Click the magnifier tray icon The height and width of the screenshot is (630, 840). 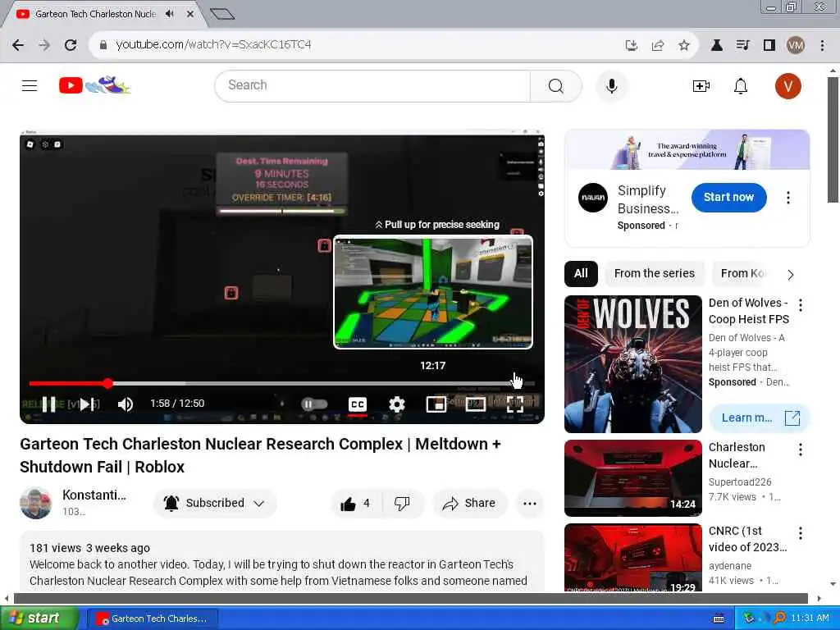tap(779, 619)
